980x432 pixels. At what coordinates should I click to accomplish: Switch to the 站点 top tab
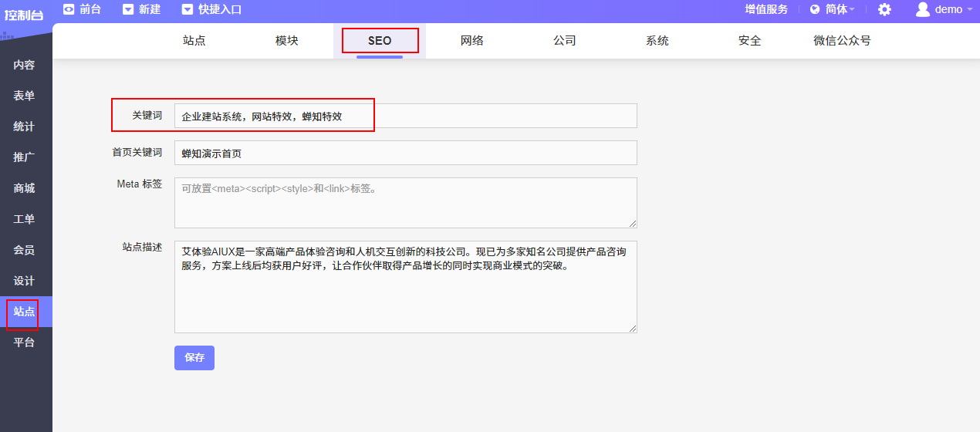(x=194, y=41)
